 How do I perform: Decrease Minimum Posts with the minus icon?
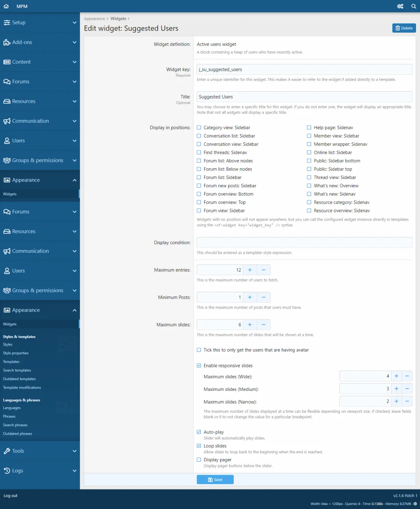click(x=263, y=297)
